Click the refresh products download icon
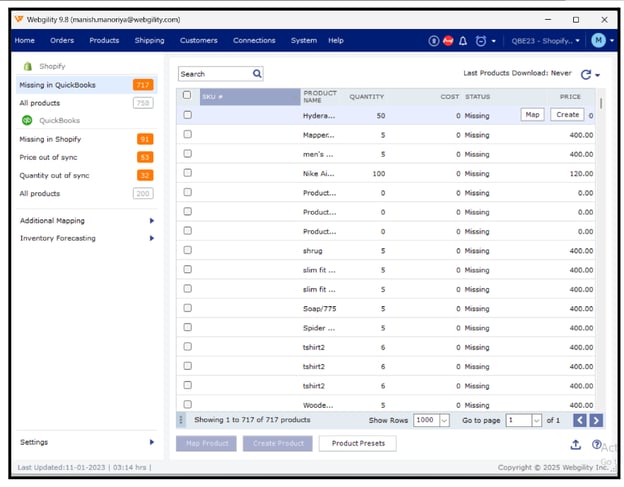This screenshot has height=487, width=624. click(x=586, y=74)
